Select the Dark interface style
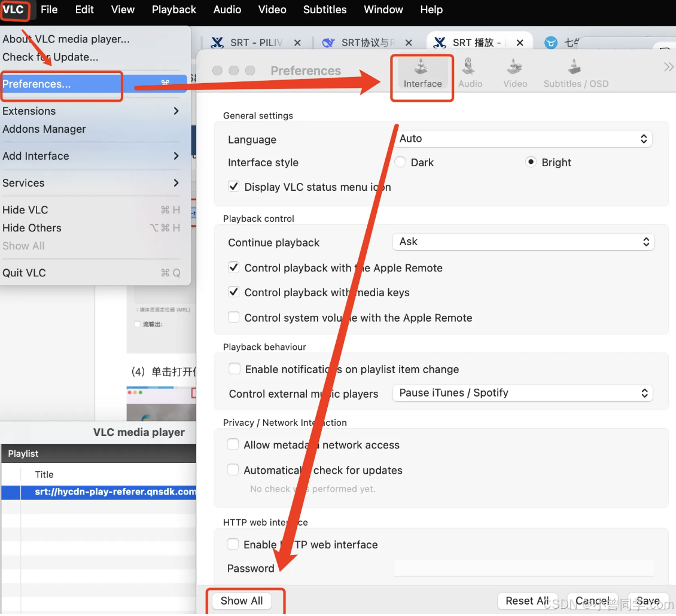676x616 pixels. [x=400, y=162]
